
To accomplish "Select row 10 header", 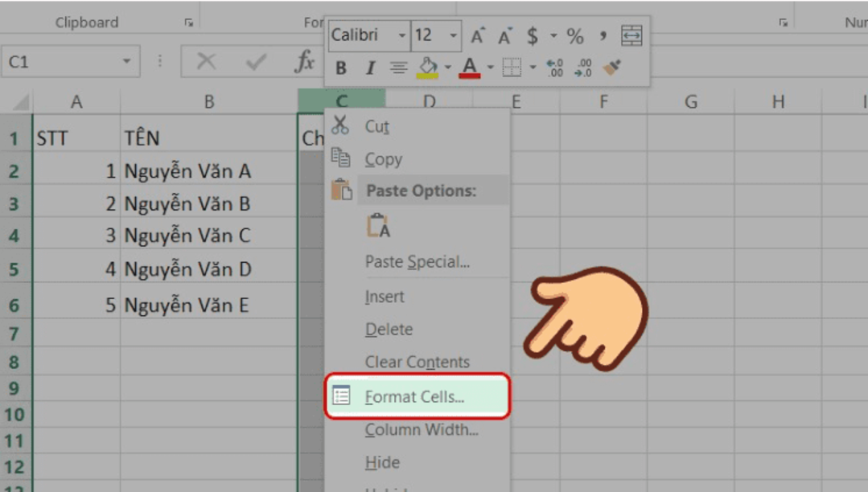I will pyautogui.click(x=15, y=415).
